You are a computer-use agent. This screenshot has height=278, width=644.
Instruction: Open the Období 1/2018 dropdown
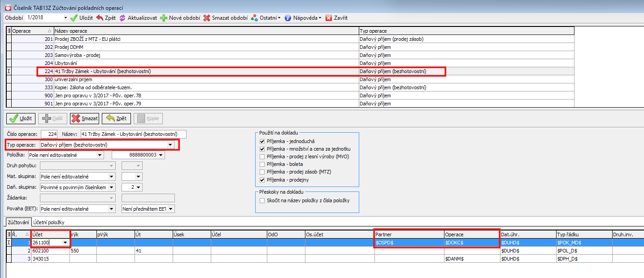65,18
